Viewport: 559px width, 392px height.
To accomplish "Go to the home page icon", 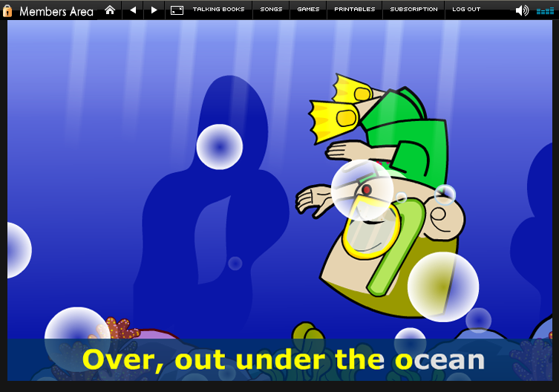I will coord(110,10).
